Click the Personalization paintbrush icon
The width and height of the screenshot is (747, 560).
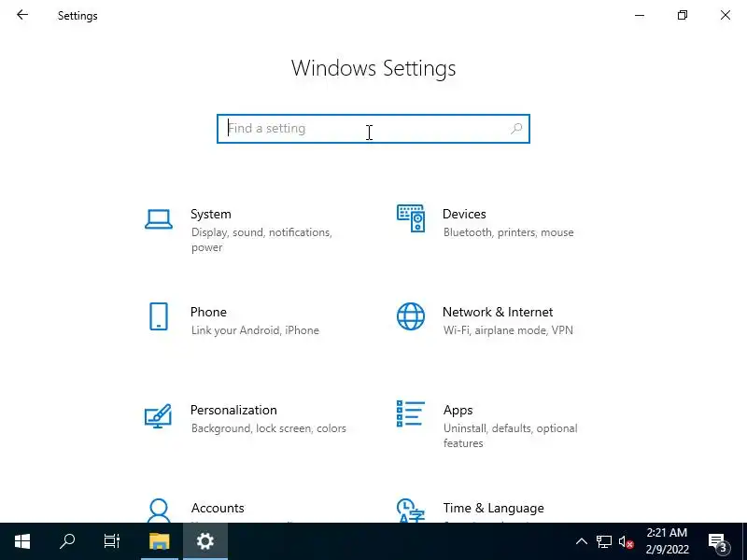coord(158,415)
